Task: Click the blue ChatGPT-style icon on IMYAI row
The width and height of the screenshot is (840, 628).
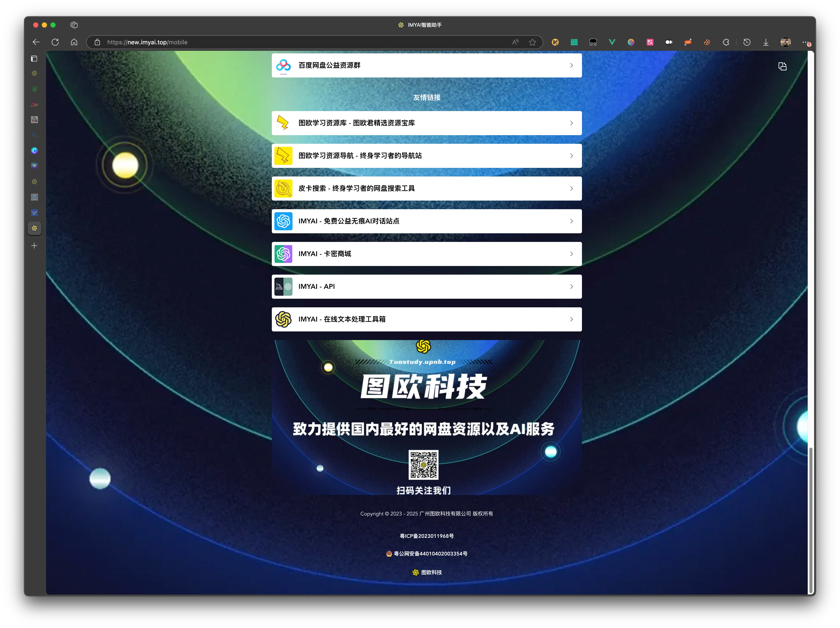Action: pos(283,221)
